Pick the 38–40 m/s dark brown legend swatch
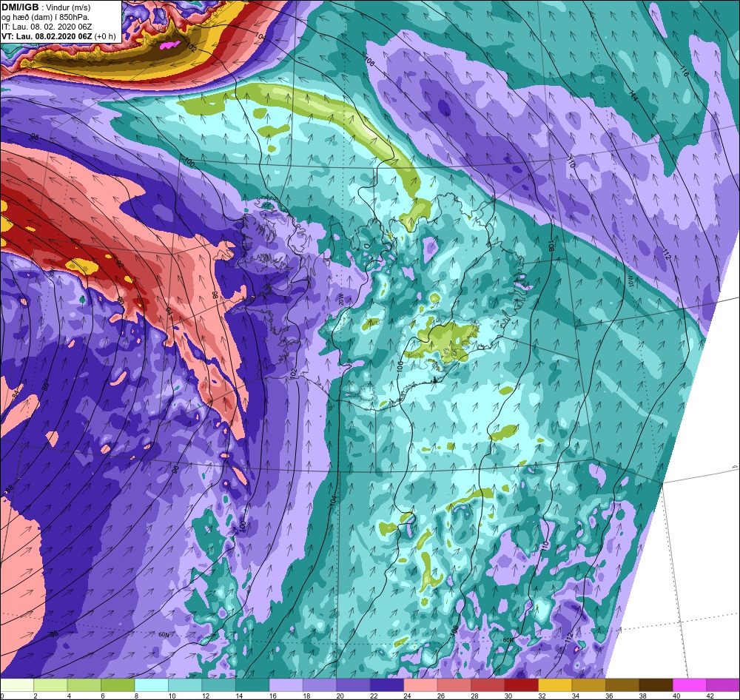The width and height of the screenshot is (740, 700). 656,685
